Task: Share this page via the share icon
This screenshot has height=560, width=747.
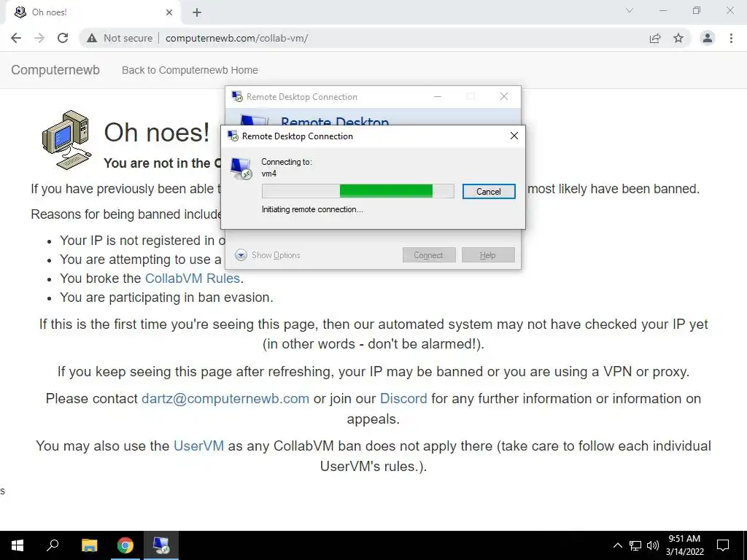Action: (x=655, y=38)
